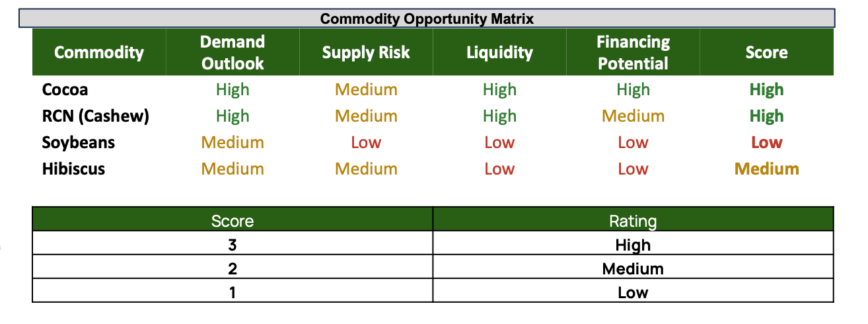Image resolution: width=868 pixels, height=324 pixels.
Task: Click Soybeans' bold Low score cell
Action: [x=766, y=142]
